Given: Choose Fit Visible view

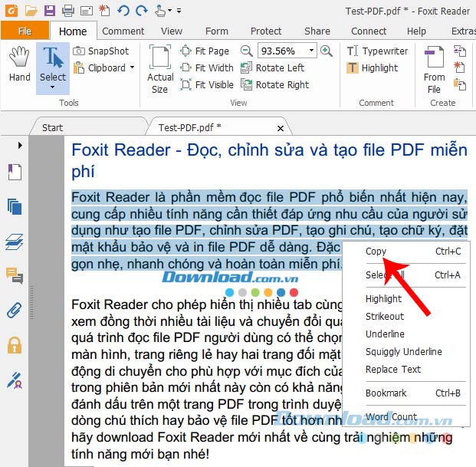Looking at the screenshot, I should pyautogui.click(x=207, y=84).
